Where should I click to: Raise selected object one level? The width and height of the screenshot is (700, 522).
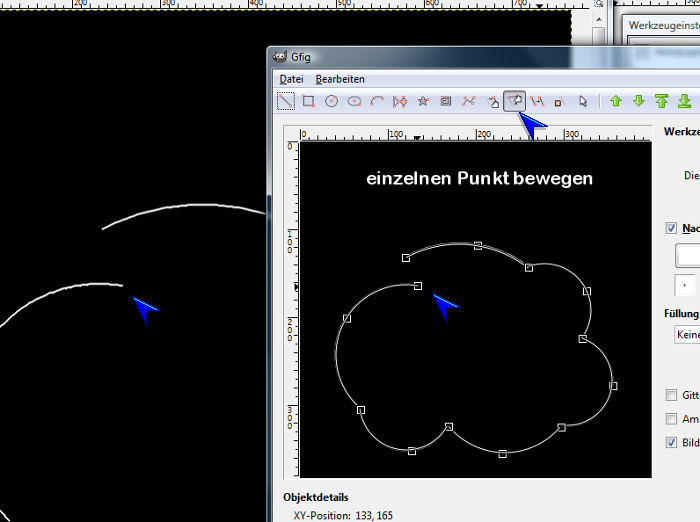(616, 101)
